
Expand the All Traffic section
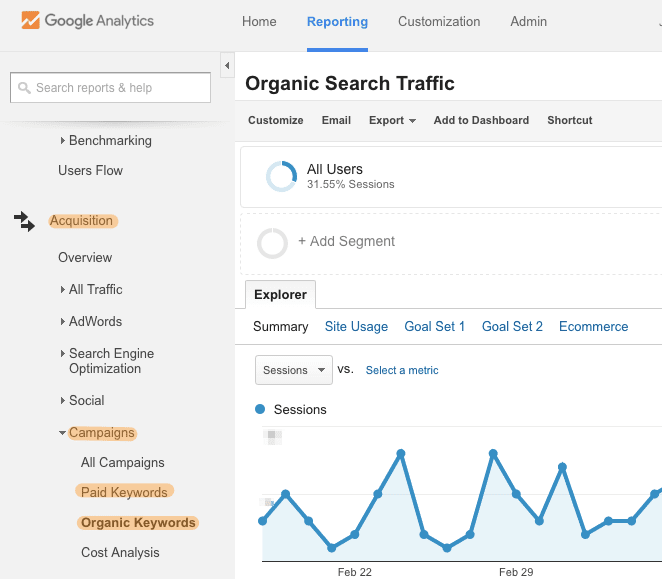[63, 290]
